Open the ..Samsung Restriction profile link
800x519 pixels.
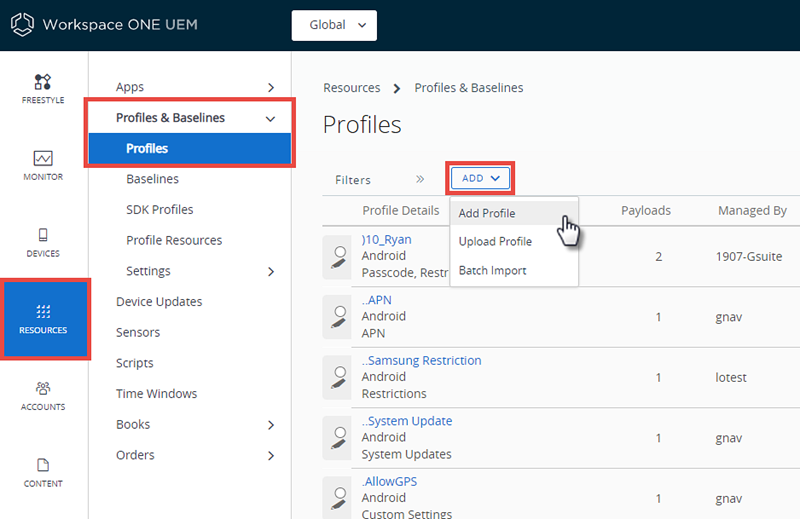point(421,360)
